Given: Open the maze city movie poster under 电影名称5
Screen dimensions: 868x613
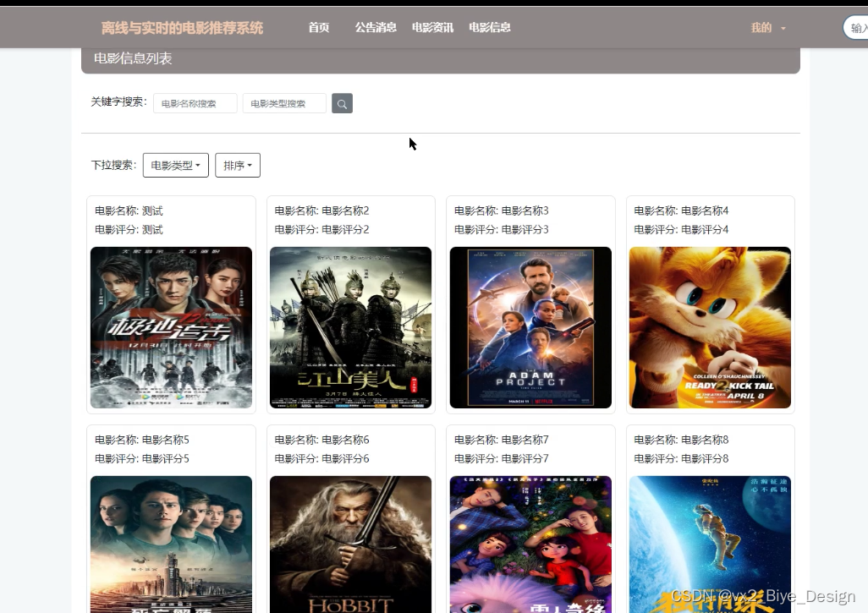Looking at the screenshot, I should click(171, 545).
